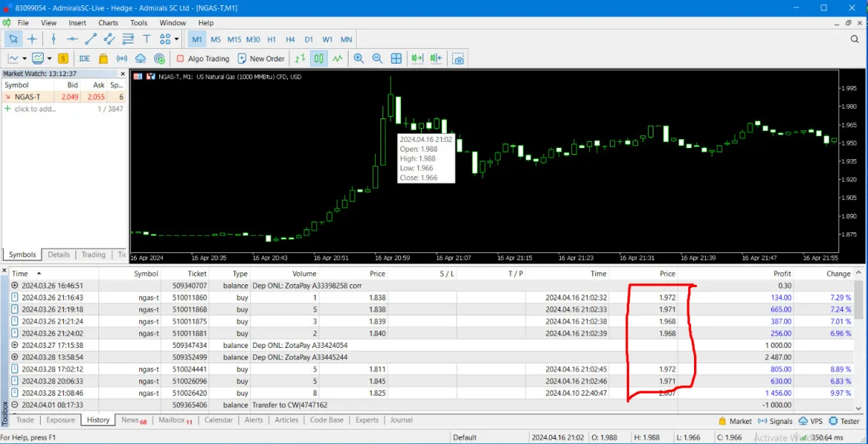Open the Charts menu

[x=108, y=23]
